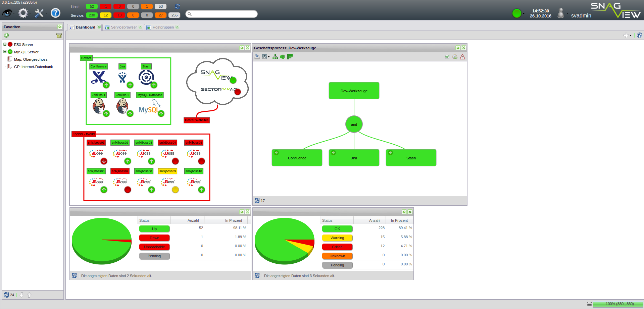Click the favorites archive box icon

pos(59,35)
